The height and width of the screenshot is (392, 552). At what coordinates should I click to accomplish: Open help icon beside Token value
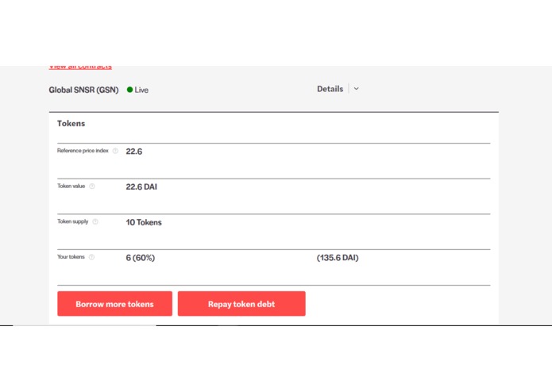(x=92, y=186)
